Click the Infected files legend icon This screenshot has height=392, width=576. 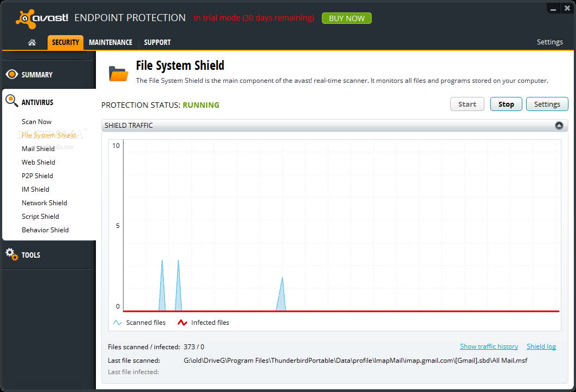click(x=182, y=323)
